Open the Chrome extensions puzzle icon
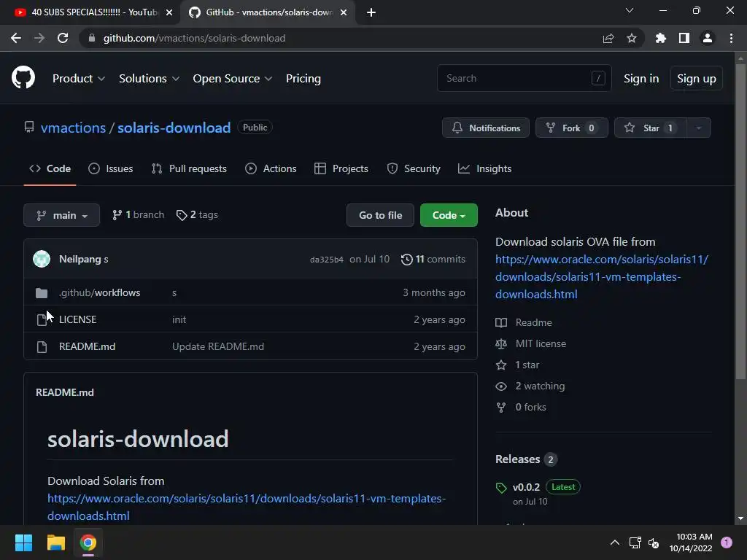This screenshot has height=560, width=747. (661, 38)
